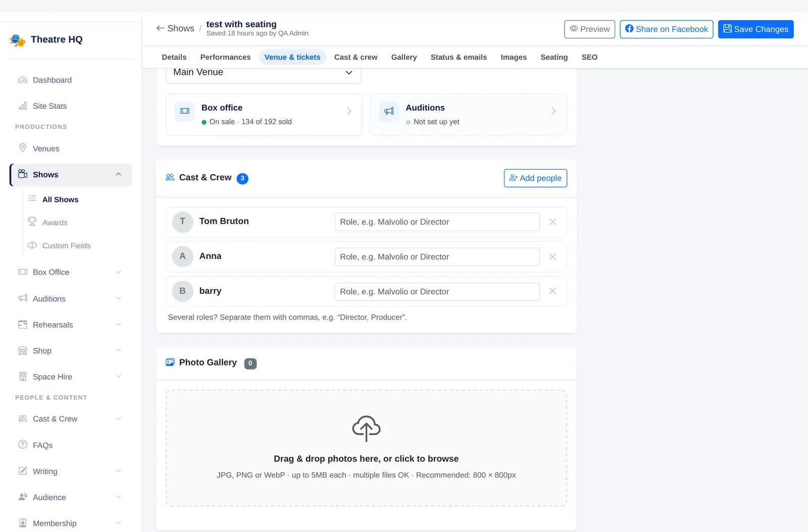
Task: Click the Site Stats bar chart icon
Action: click(23, 106)
